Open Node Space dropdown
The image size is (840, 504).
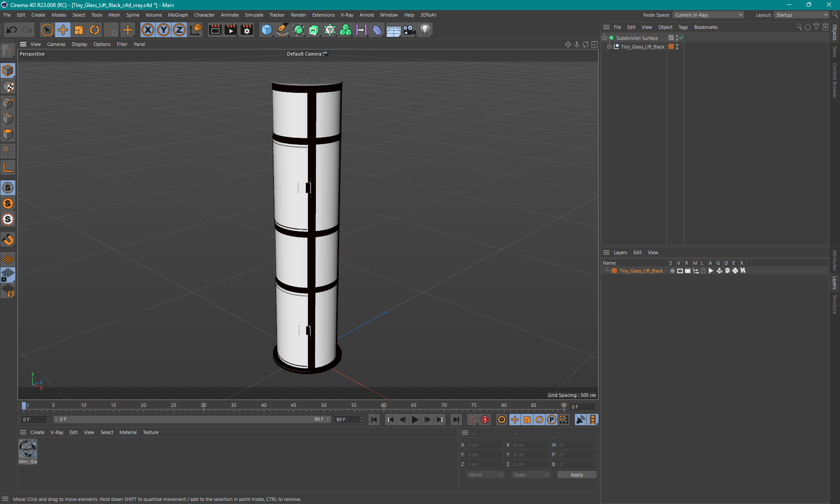(708, 15)
